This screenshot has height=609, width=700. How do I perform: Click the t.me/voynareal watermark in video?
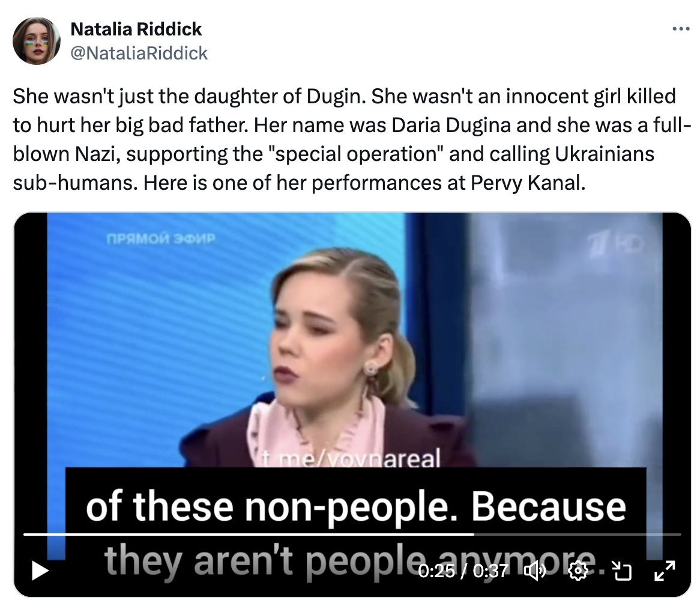point(351,458)
